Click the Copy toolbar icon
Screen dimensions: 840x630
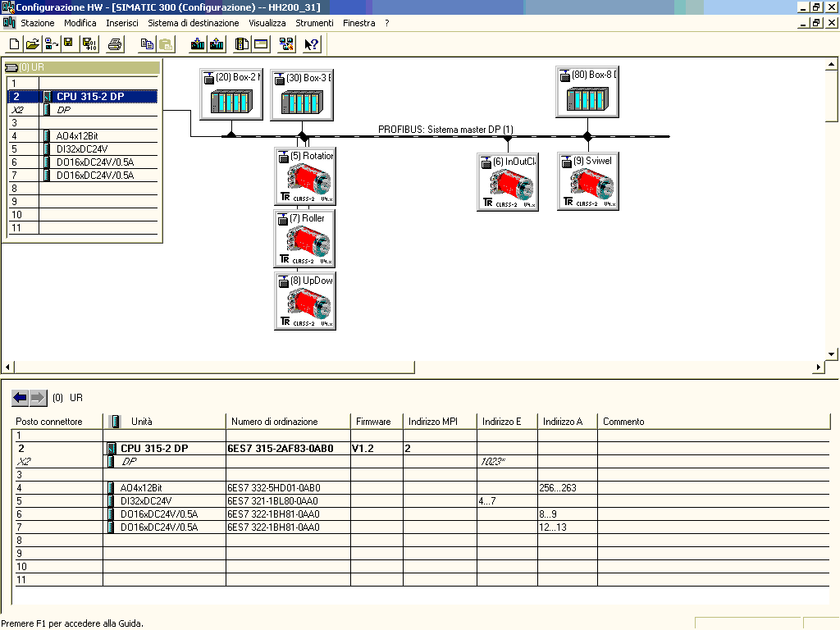click(147, 44)
